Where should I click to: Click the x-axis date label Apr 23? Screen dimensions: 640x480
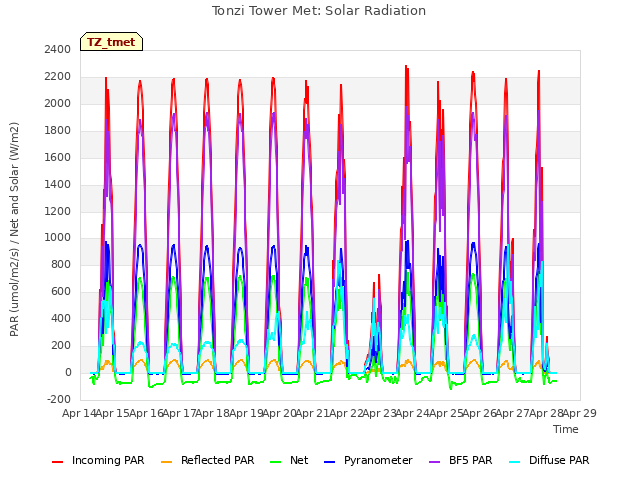(x=380, y=413)
